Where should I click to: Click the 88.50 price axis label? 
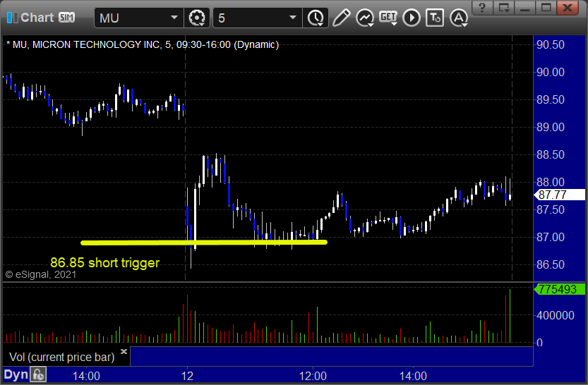click(x=550, y=154)
